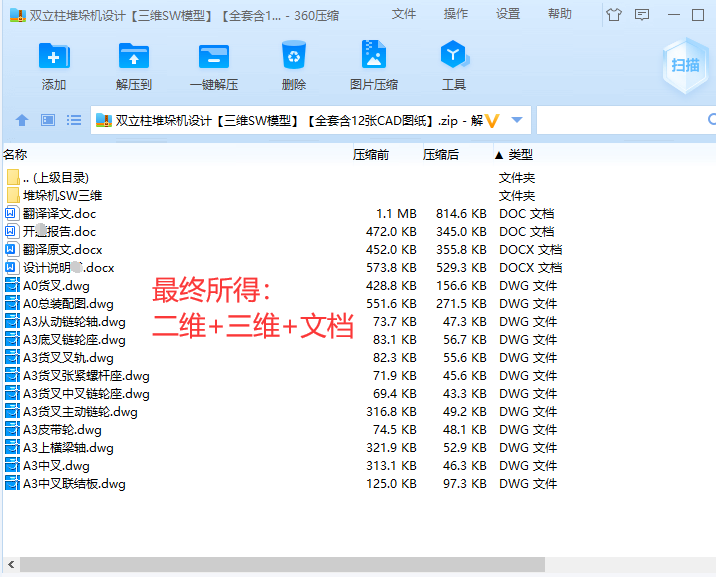
Task: Sort by the 压缩后 column header
Action: pos(441,155)
